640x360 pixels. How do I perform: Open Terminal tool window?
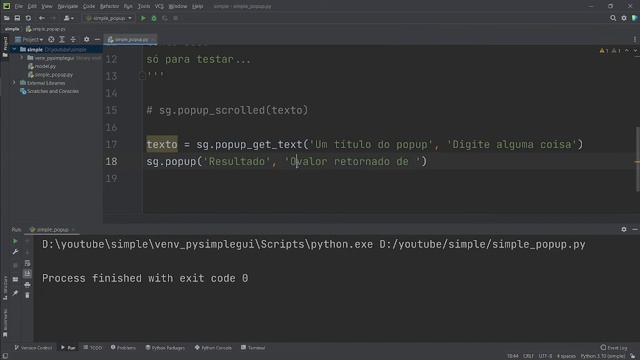[253, 348]
